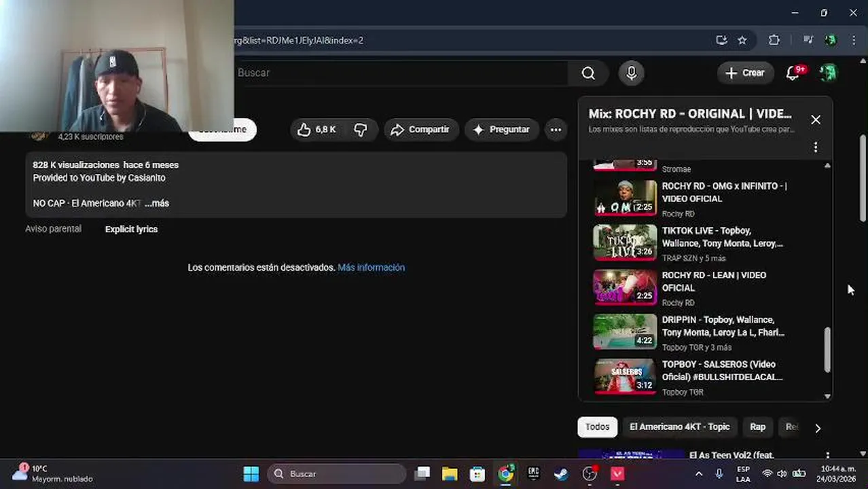Click the page vertical scrollbar
Screen dimensions: 868x489
863,178
